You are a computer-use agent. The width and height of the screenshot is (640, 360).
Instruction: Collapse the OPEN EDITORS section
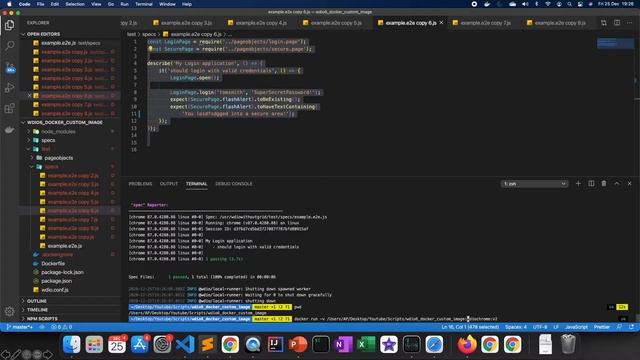pos(43,34)
